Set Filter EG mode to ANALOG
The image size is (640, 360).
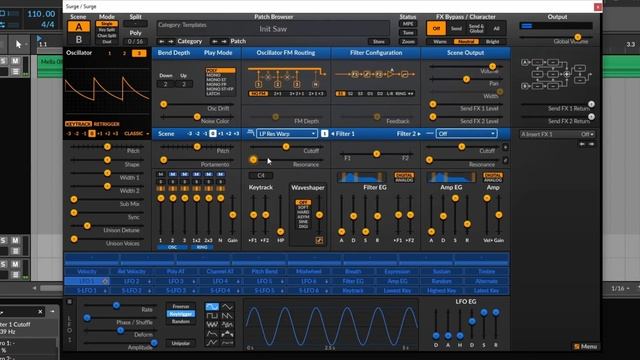404,180
